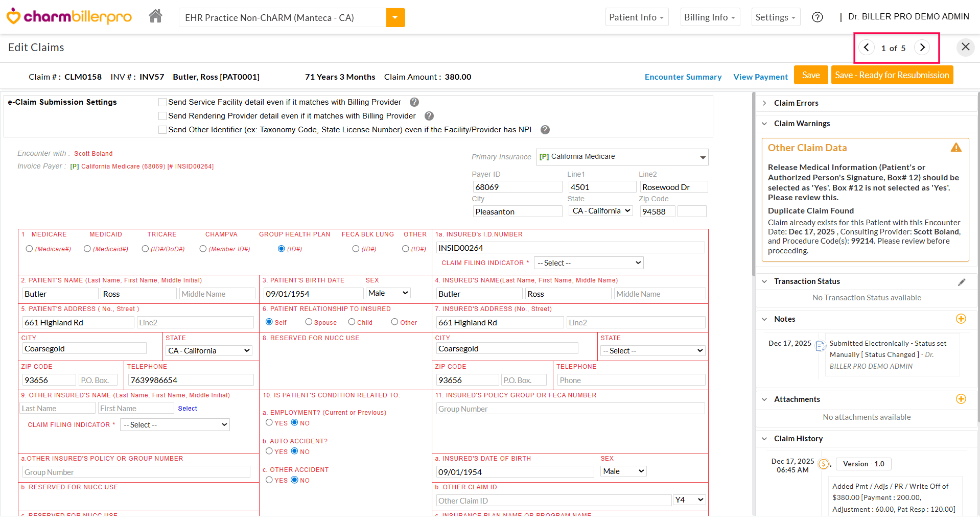Open the Y4 Other Claim ID qualifier dropdown
This screenshot has height=524, width=980.
(690, 500)
